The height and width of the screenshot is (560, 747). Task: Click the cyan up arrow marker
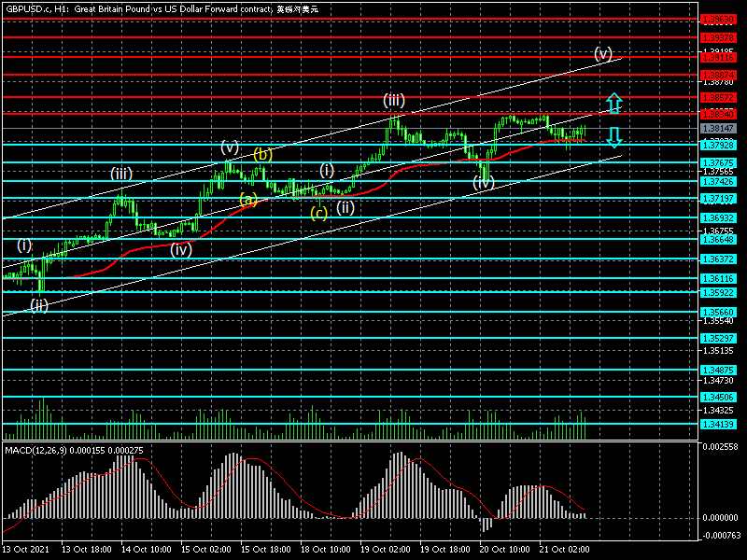tap(613, 103)
